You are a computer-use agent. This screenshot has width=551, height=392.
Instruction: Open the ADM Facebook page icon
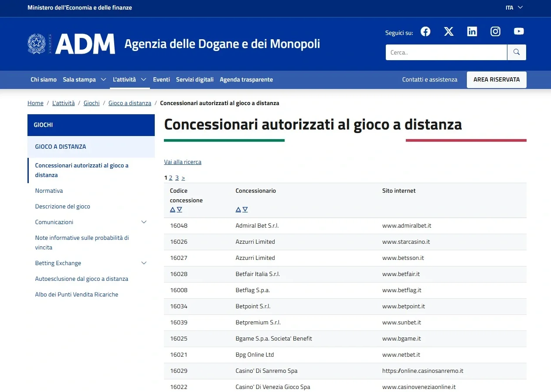click(x=425, y=31)
